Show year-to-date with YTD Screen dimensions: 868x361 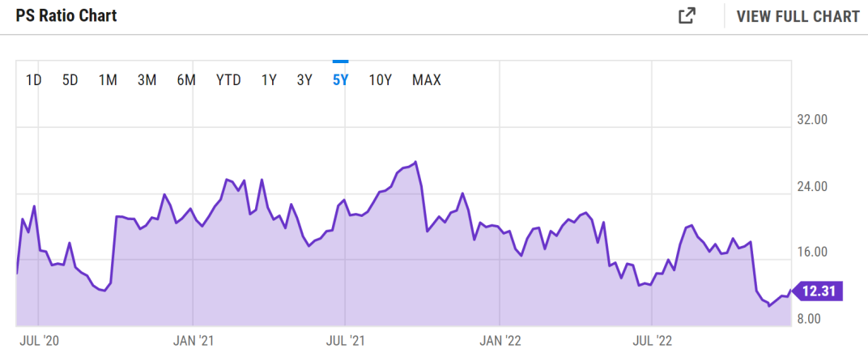click(228, 80)
